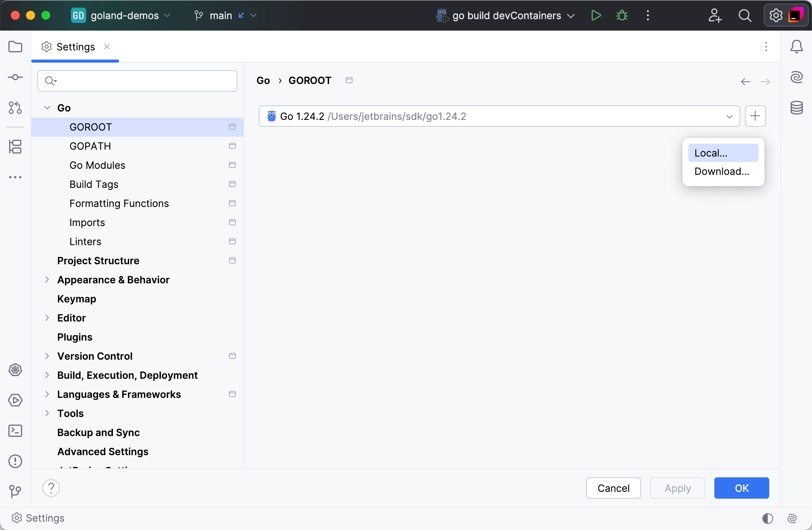Open the Terminal tool window
The width and height of the screenshot is (812, 530).
pos(15,431)
